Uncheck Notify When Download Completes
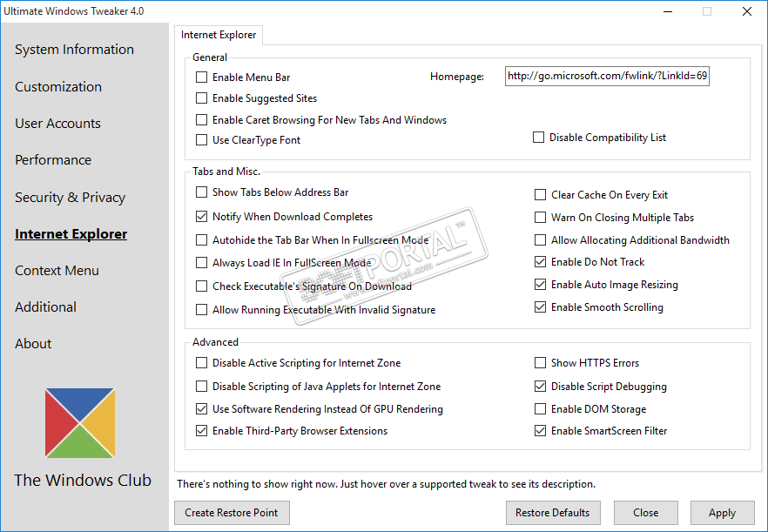768x532 pixels. 201,217
